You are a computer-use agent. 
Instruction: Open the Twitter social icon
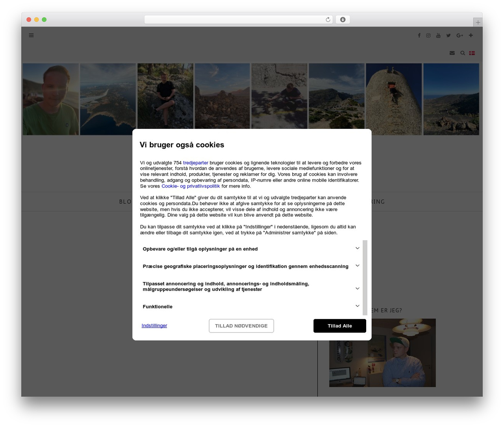tap(448, 35)
